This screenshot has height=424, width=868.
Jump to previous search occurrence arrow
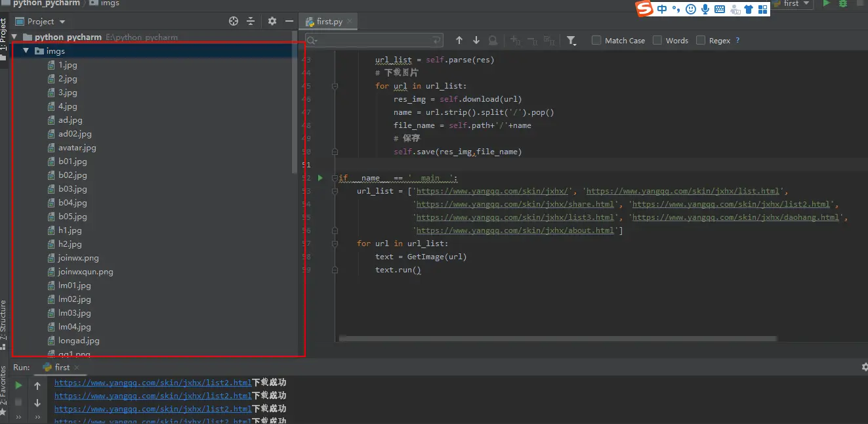(459, 41)
